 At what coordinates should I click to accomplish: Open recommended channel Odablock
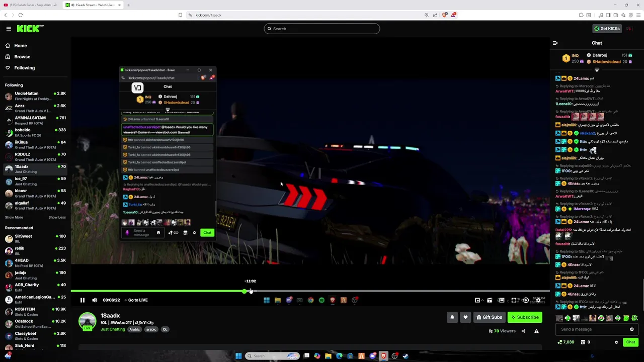(x=35, y=323)
